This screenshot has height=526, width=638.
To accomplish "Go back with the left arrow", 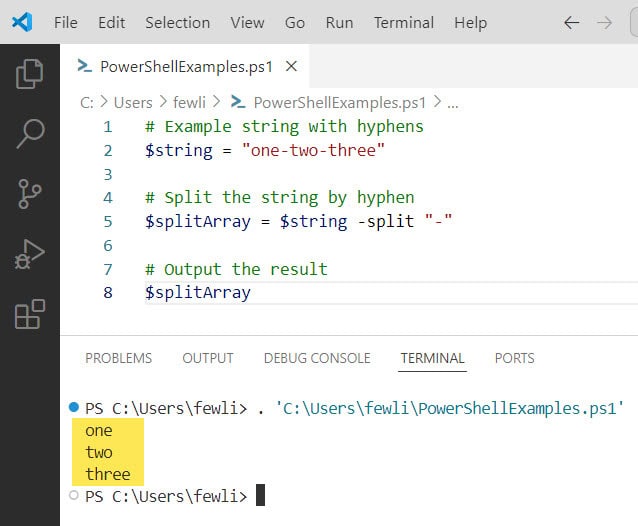I will [x=571, y=23].
